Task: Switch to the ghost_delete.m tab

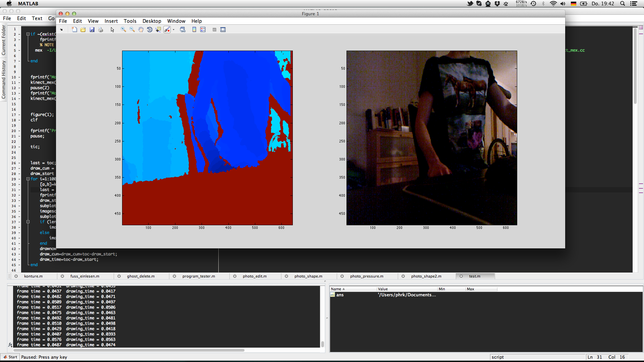Action: pyautogui.click(x=141, y=276)
